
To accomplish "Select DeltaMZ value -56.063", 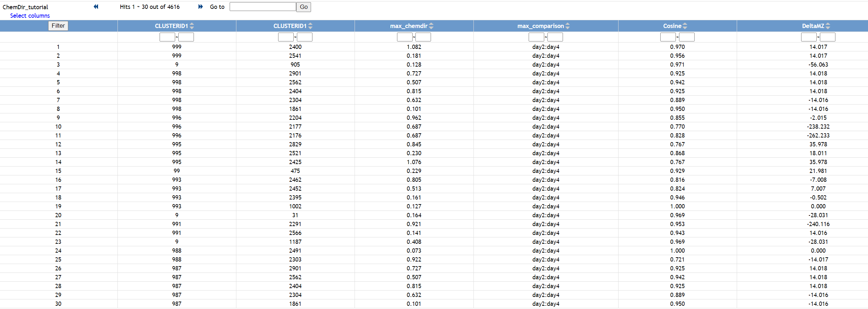I will pos(818,64).
